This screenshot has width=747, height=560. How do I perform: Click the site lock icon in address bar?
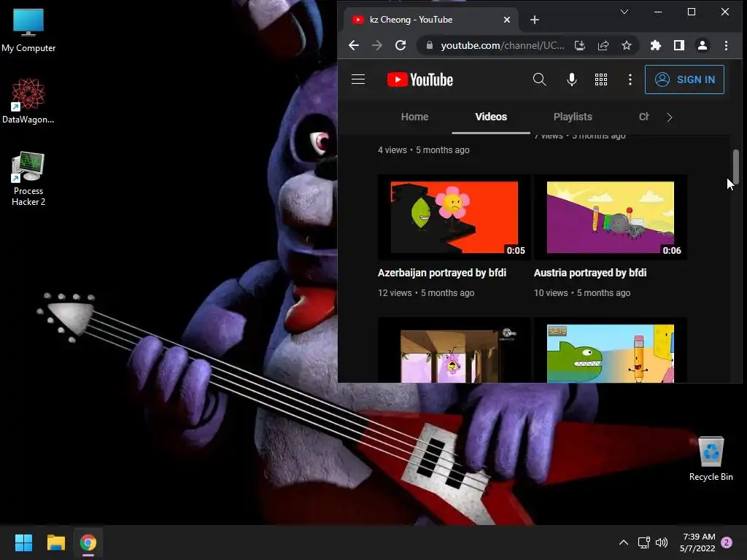tap(429, 45)
